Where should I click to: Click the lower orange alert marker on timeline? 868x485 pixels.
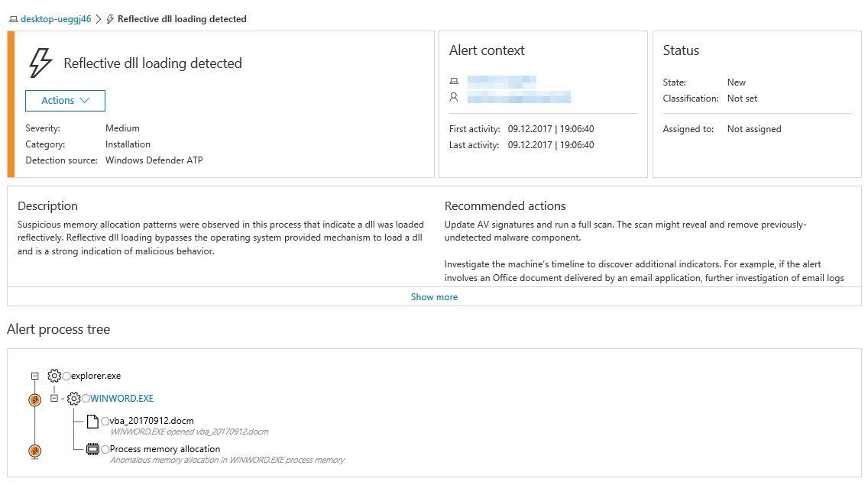coord(34,450)
